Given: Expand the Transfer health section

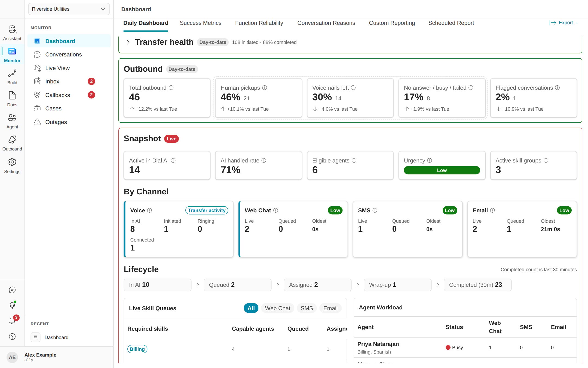Looking at the screenshot, I should [128, 42].
